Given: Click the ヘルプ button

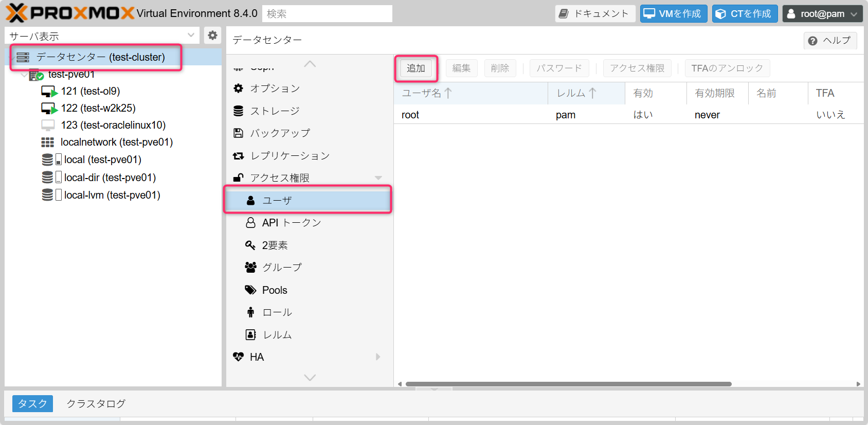Looking at the screenshot, I should pyautogui.click(x=830, y=41).
